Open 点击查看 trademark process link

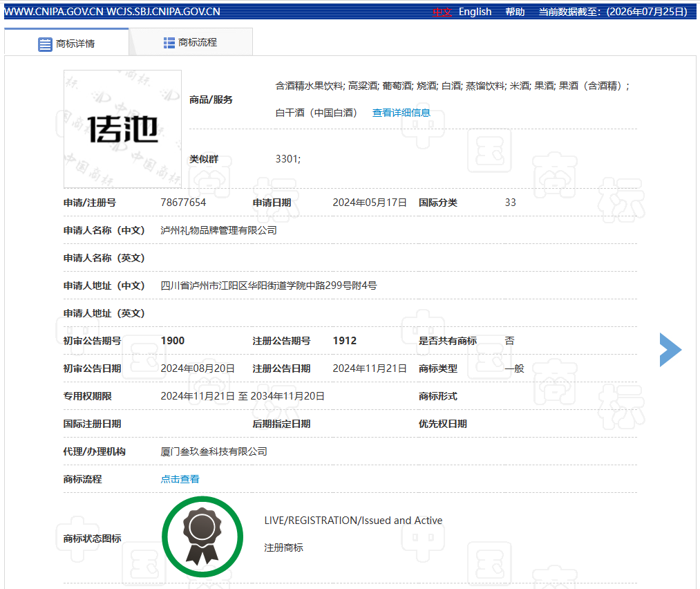point(180,479)
